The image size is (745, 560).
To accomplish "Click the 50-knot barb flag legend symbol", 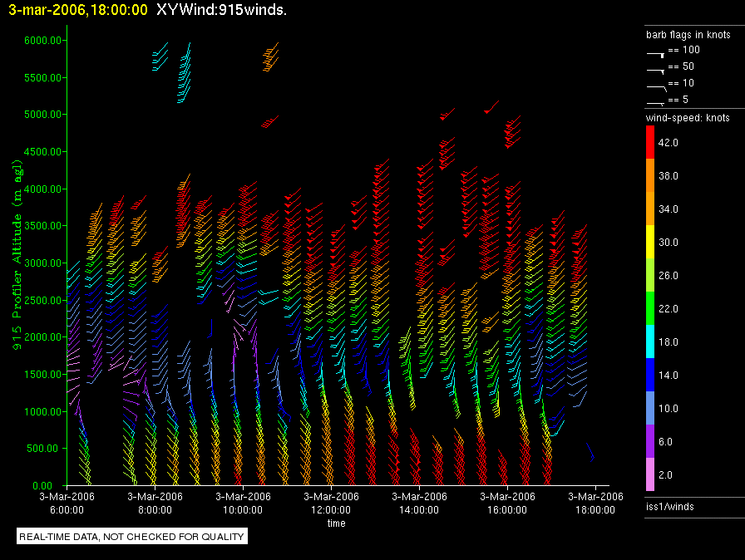I will (x=656, y=71).
